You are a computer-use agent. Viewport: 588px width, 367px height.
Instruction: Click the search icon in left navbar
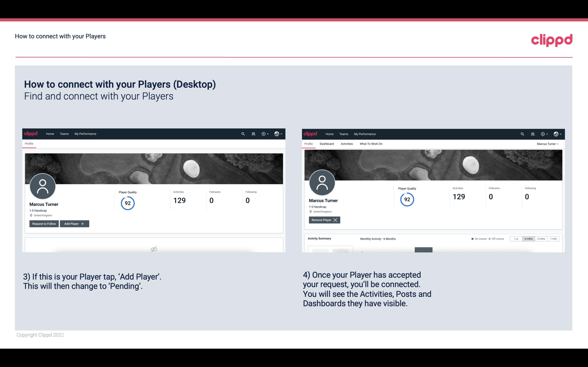243,134
